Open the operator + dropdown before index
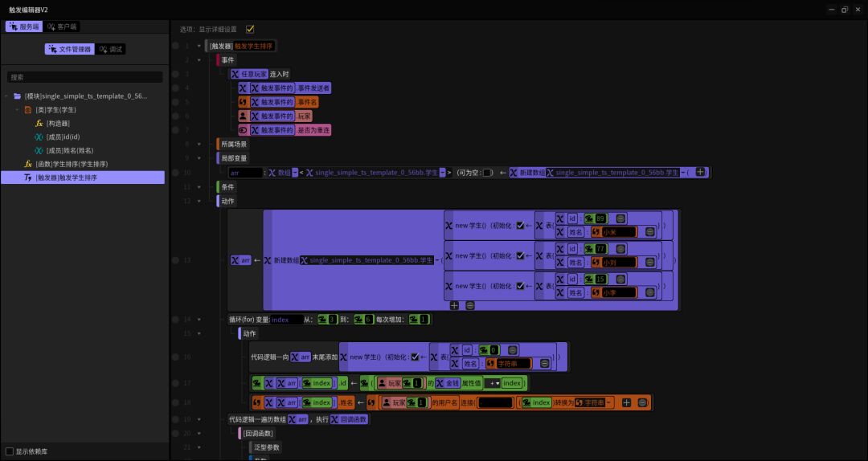 click(x=492, y=383)
